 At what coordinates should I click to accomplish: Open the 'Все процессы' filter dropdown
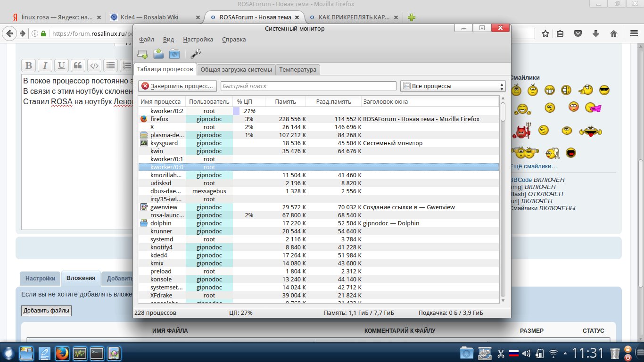[x=453, y=86]
